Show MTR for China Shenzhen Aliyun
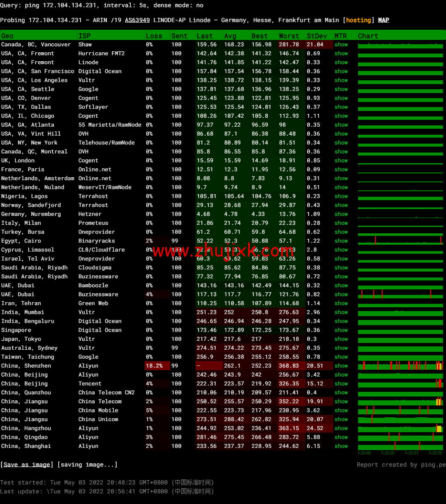The width and height of the screenshot is (446, 504). coord(341,366)
